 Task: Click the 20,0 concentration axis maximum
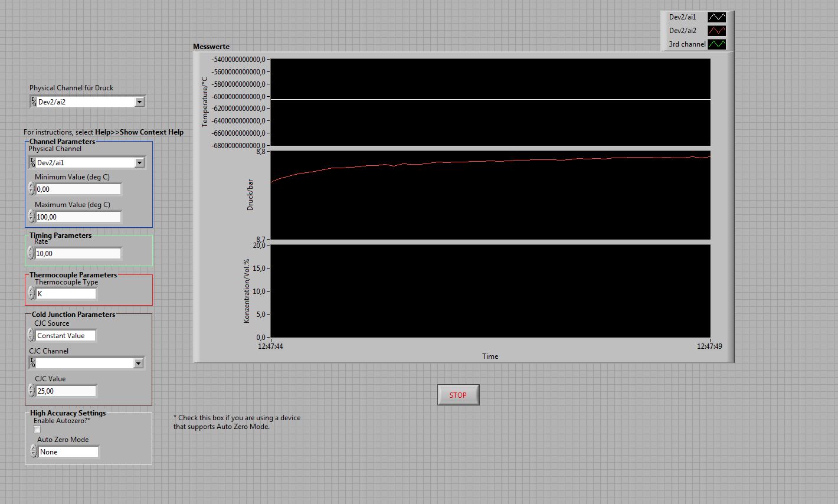pos(260,245)
